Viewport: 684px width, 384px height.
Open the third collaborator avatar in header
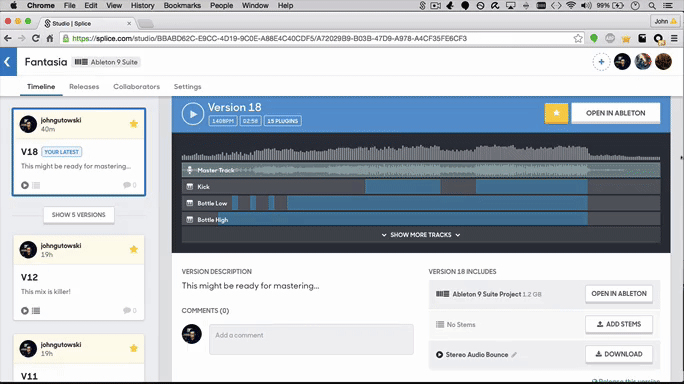[x=663, y=62]
